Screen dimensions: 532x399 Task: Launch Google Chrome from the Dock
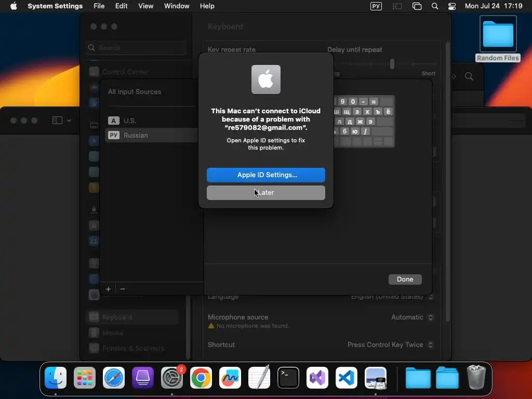point(201,378)
